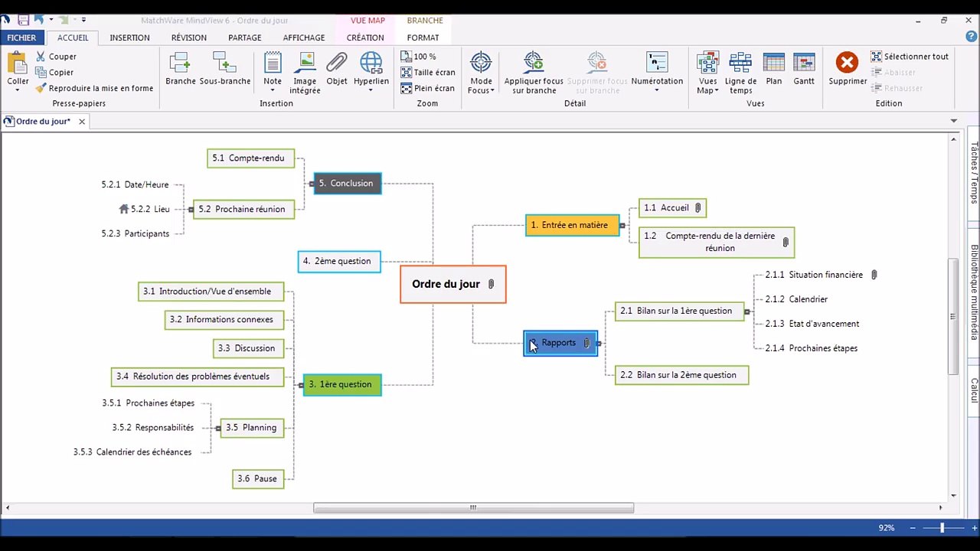
Task: Open the FICHIER menu
Action: click(x=22, y=37)
